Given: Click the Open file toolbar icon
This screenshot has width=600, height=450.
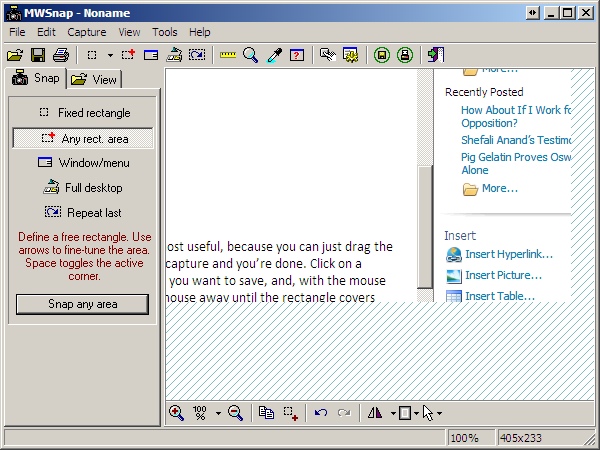Looking at the screenshot, I should [15, 55].
